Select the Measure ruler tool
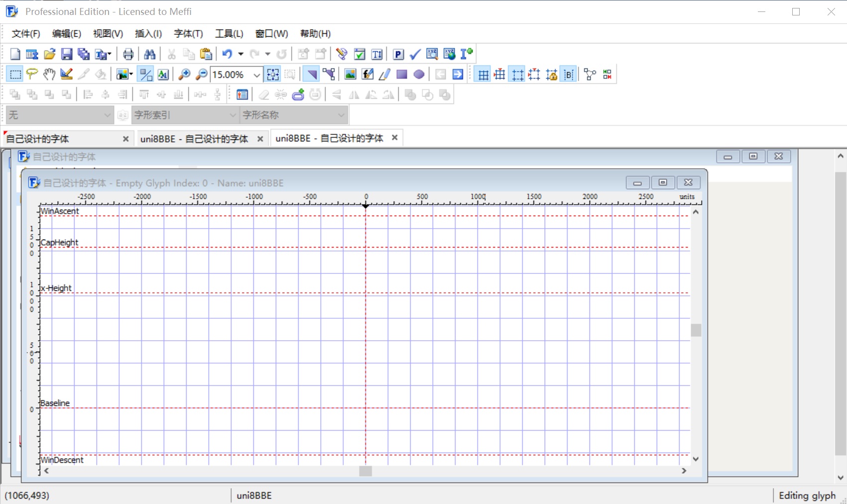 click(66, 74)
